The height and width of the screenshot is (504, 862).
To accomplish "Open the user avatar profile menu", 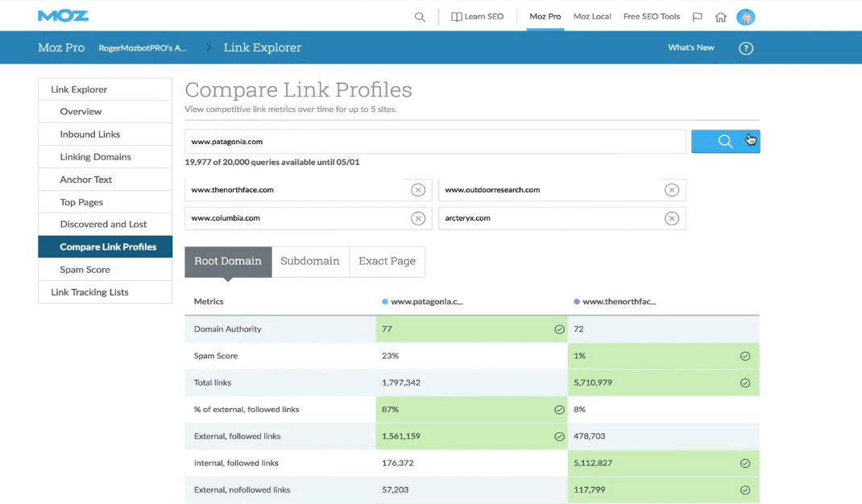I will [745, 17].
